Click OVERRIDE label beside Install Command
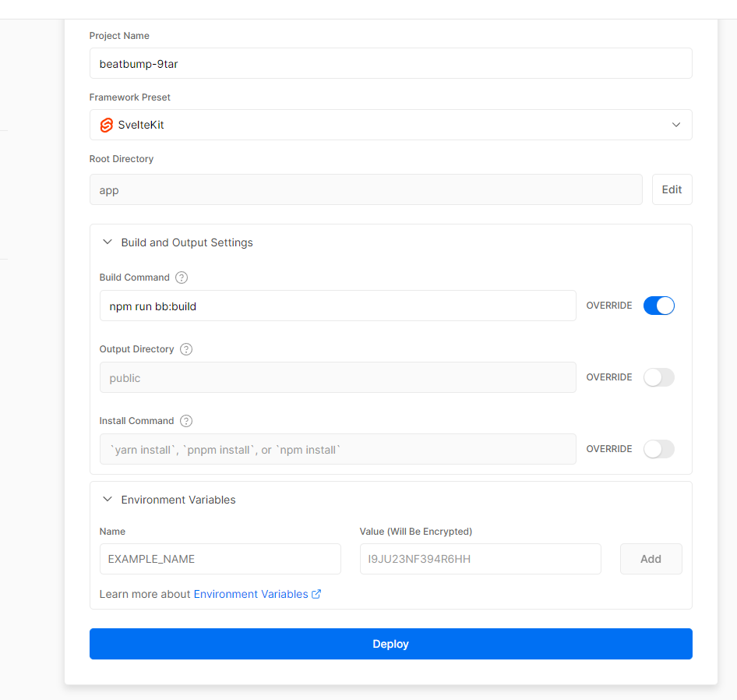The height and width of the screenshot is (700, 737). (x=609, y=449)
